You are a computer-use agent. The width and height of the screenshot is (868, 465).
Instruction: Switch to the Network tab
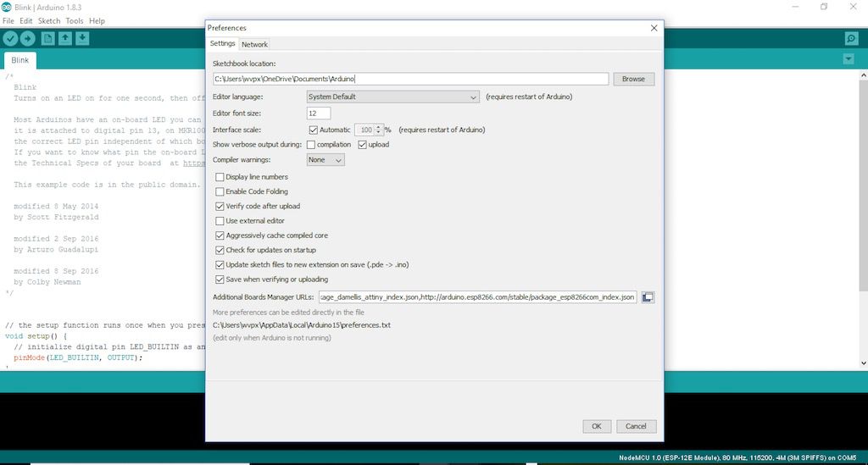(254, 44)
